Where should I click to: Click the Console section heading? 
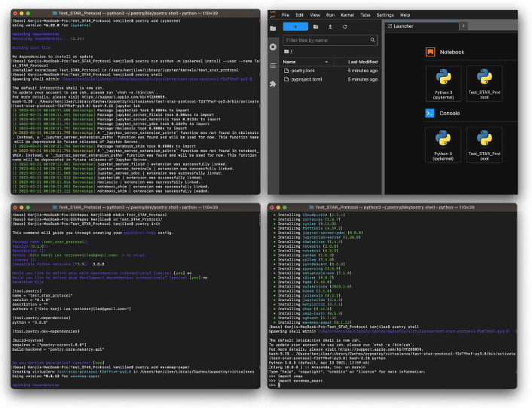450,114
